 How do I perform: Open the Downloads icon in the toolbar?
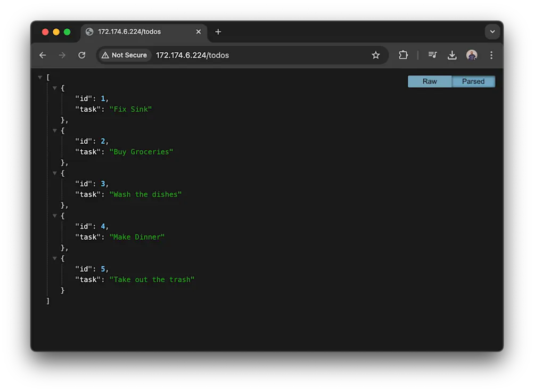point(452,55)
